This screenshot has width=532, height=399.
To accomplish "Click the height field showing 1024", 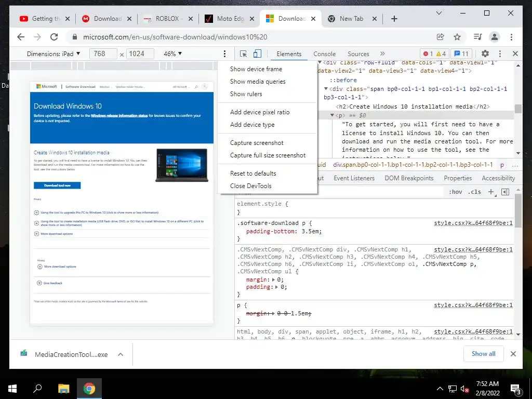I will (140, 54).
